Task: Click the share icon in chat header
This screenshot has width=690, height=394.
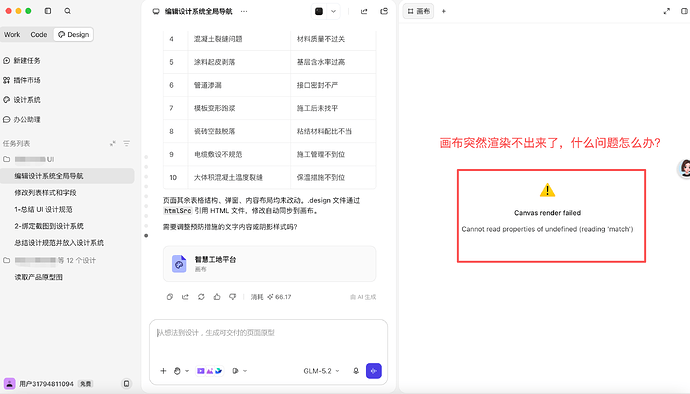Action: 364,11
